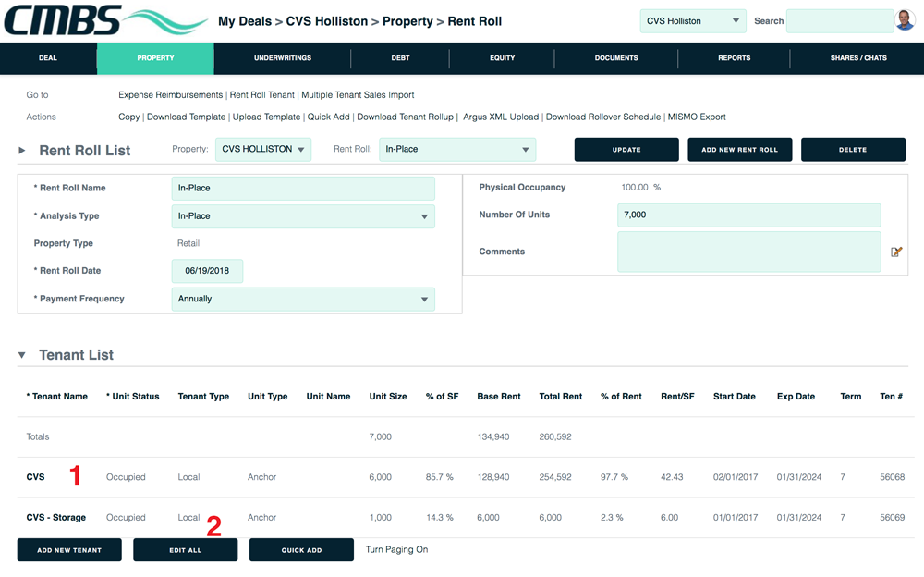Click totals base rent 134,940
This screenshot has height=577, width=924.
pos(493,436)
